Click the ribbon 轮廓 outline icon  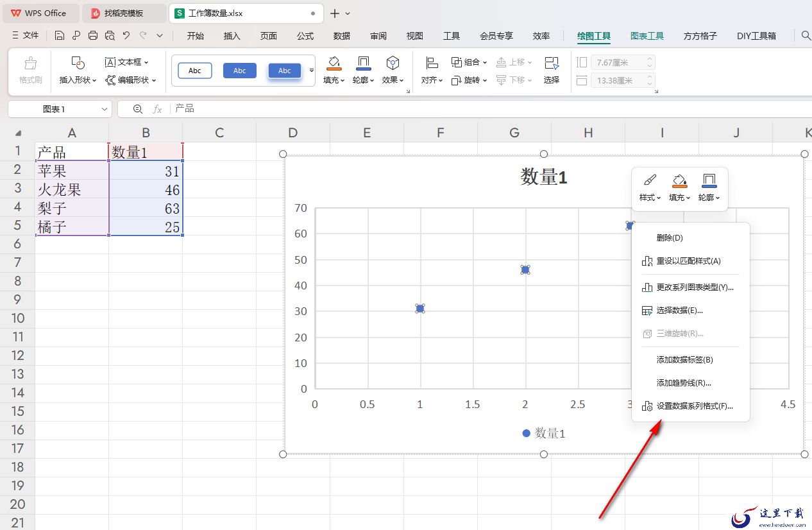pyautogui.click(x=364, y=63)
